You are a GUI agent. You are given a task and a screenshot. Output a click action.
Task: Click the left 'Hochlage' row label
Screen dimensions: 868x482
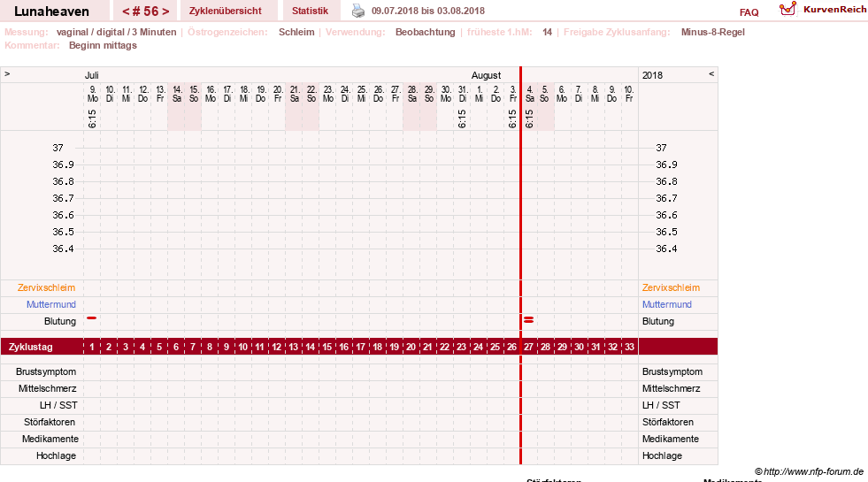[x=56, y=455]
